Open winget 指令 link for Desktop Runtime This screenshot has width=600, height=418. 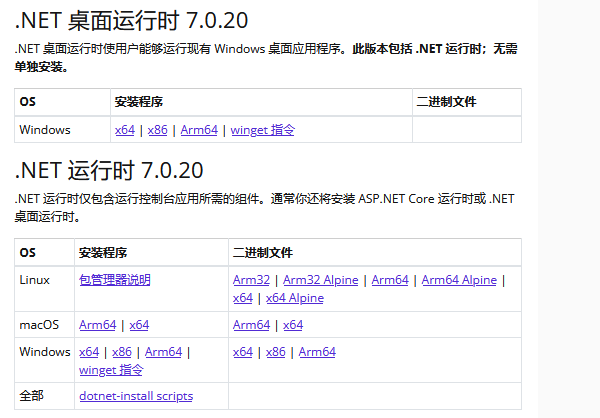tap(263, 130)
